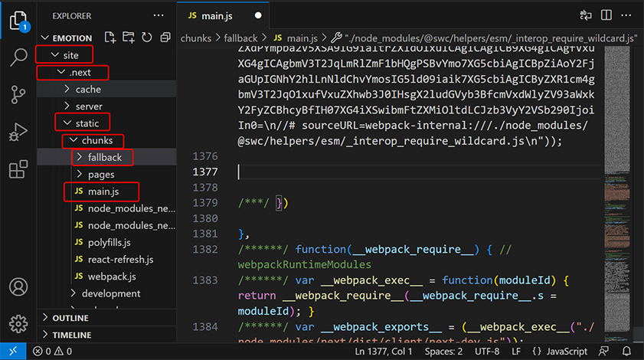Image resolution: width=644 pixels, height=360 pixels.
Task: Open the Run and Debug view
Action: click(x=18, y=133)
